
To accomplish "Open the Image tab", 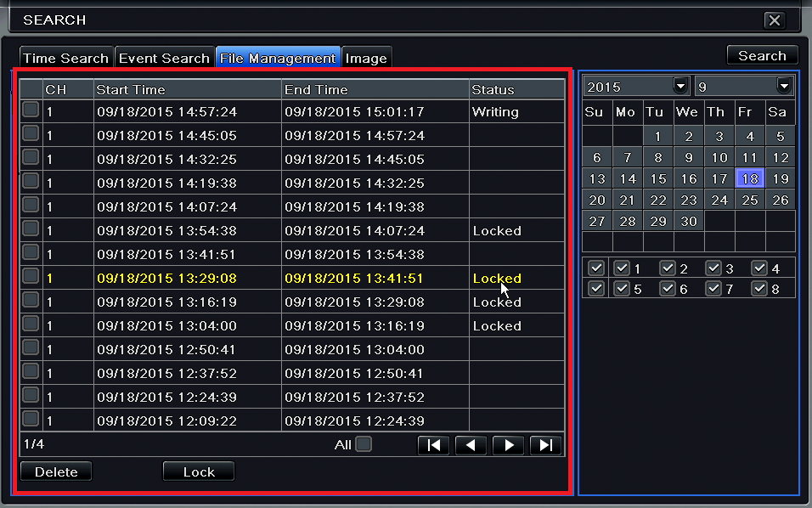I will coord(366,58).
